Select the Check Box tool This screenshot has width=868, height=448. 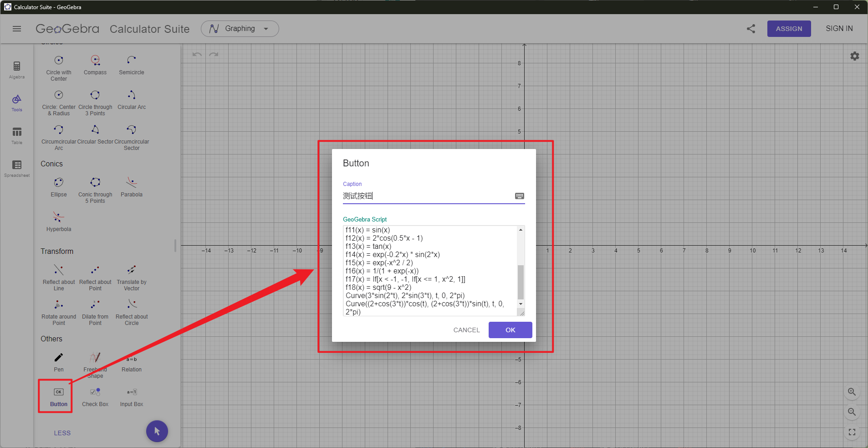(95, 397)
